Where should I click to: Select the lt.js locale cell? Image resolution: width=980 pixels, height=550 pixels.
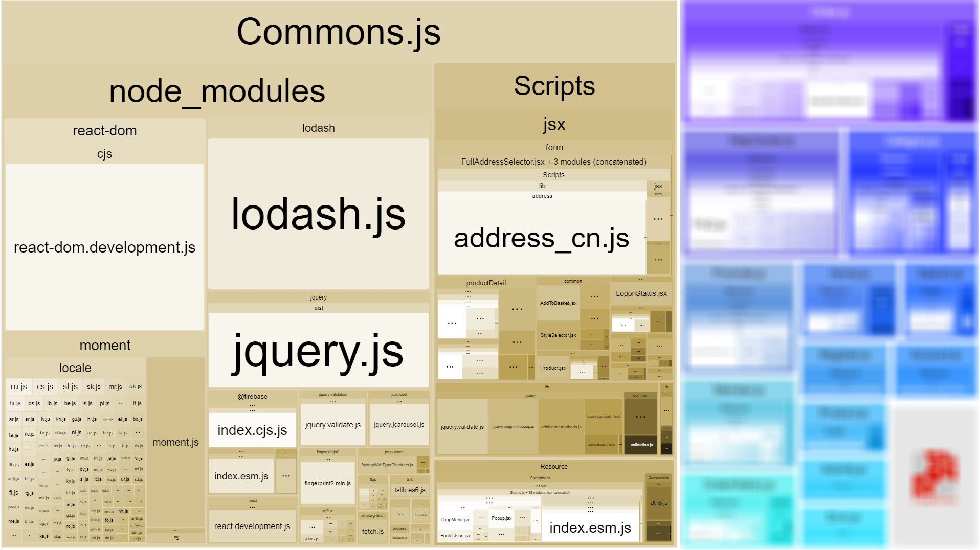pos(137,404)
